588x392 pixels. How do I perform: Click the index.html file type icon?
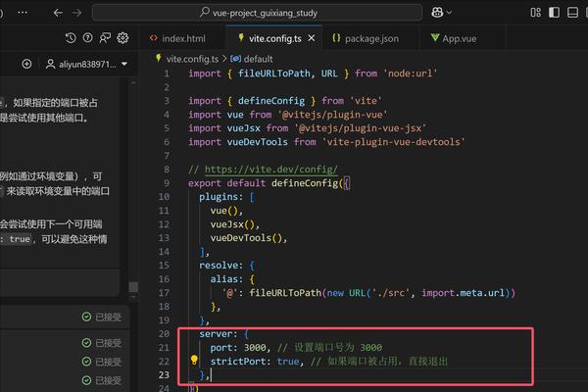pos(154,38)
